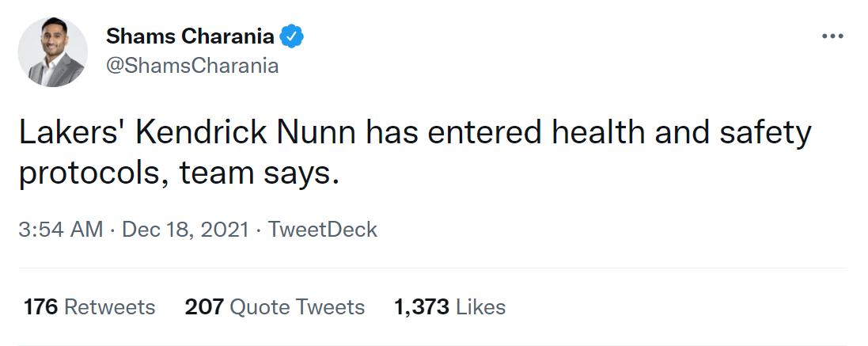View the 1,373 Likes list

(449, 306)
